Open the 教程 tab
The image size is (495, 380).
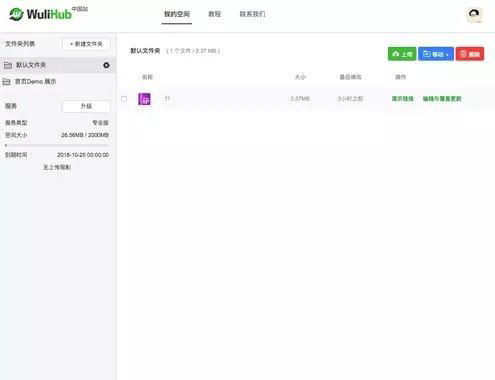tap(215, 14)
